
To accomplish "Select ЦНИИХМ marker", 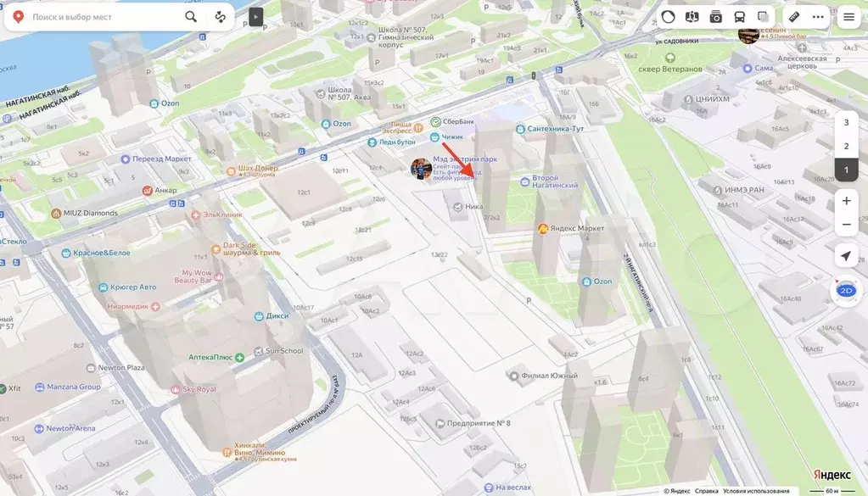I will click(x=688, y=99).
